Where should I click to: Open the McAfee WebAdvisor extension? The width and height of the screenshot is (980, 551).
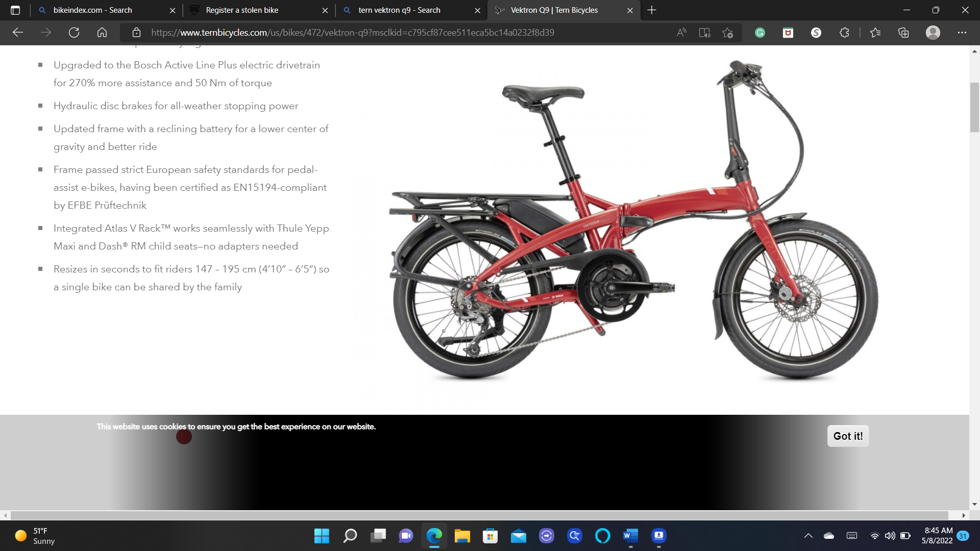[x=788, y=32]
